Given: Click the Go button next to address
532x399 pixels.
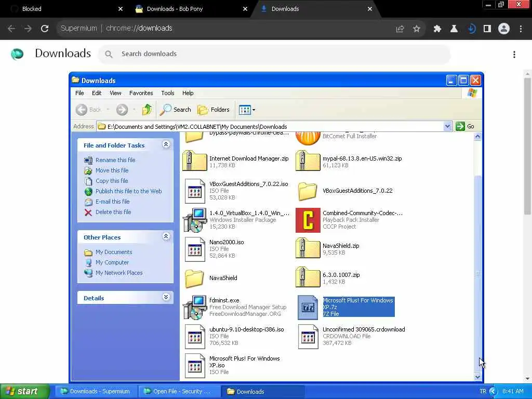Looking at the screenshot, I should [465, 126].
